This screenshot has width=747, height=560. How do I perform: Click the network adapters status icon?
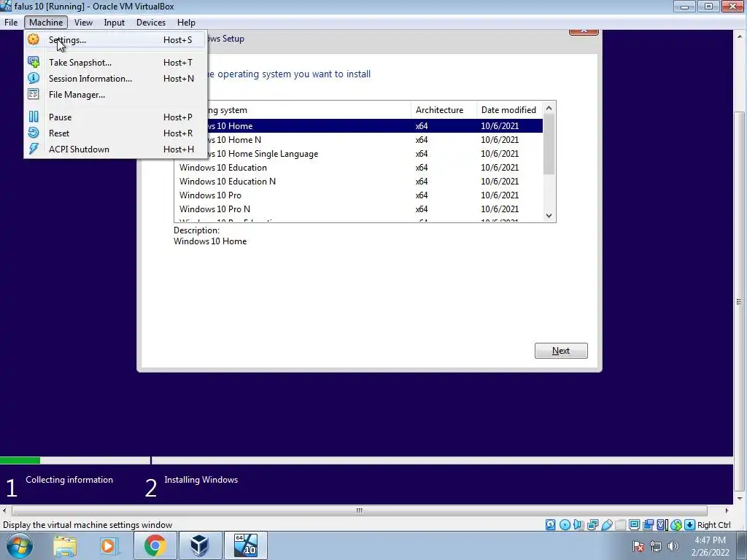[x=592, y=525]
